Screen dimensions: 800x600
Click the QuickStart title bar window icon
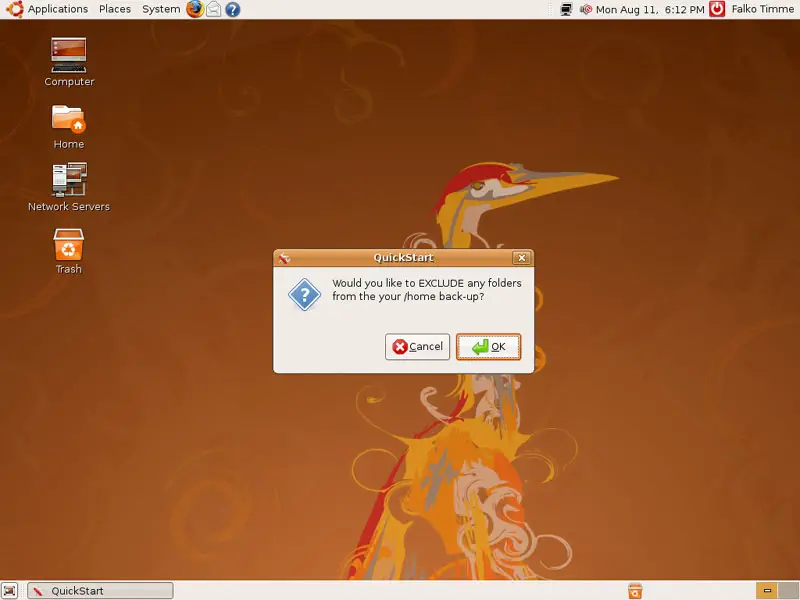tap(284, 258)
